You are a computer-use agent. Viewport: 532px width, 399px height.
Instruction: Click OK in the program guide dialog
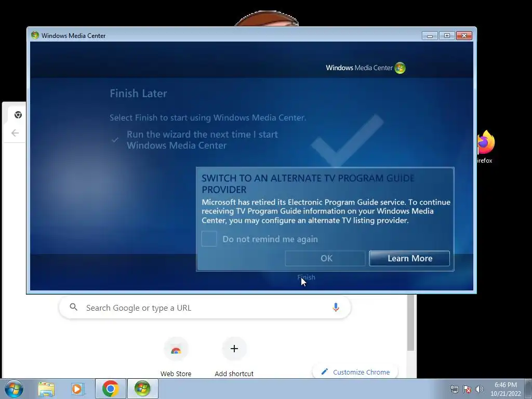tap(325, 259)
